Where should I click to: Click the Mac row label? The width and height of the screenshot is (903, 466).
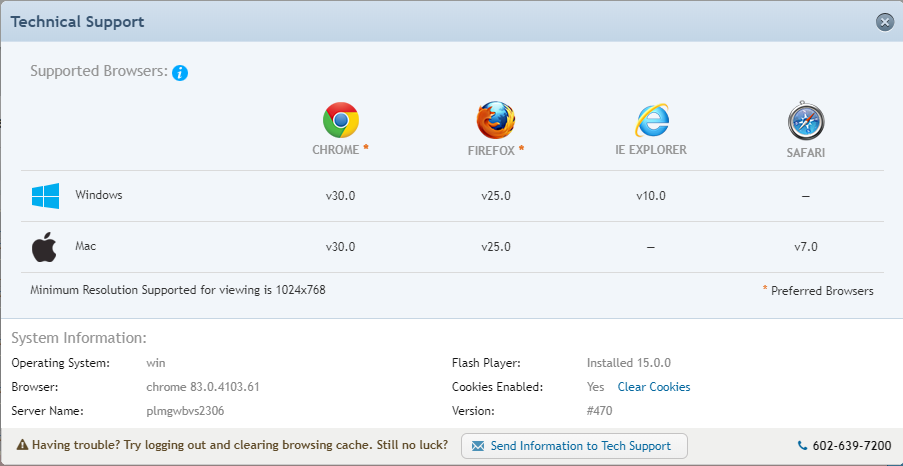(86, 246)
